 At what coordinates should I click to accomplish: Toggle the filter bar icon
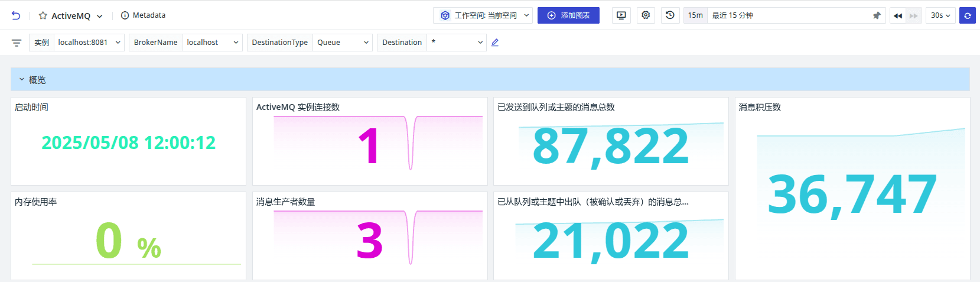(17, 43)
